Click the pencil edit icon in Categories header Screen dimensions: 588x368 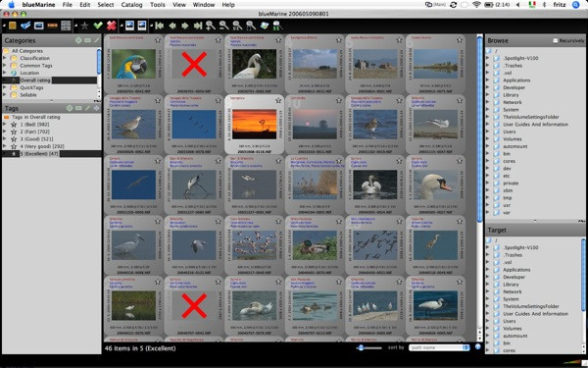96,40
